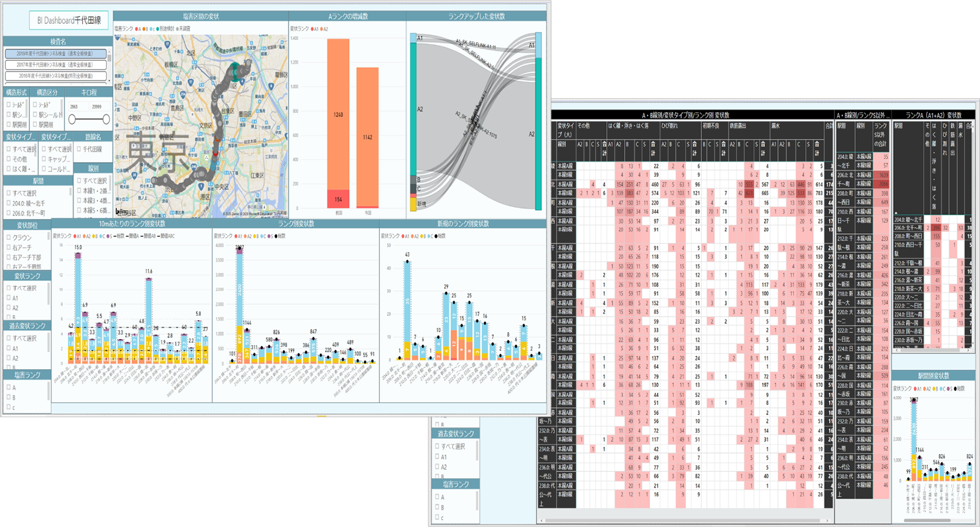Enable the クラウン checkbox in 変状部位
Screen dimensions: 980x527
(9, 237)
